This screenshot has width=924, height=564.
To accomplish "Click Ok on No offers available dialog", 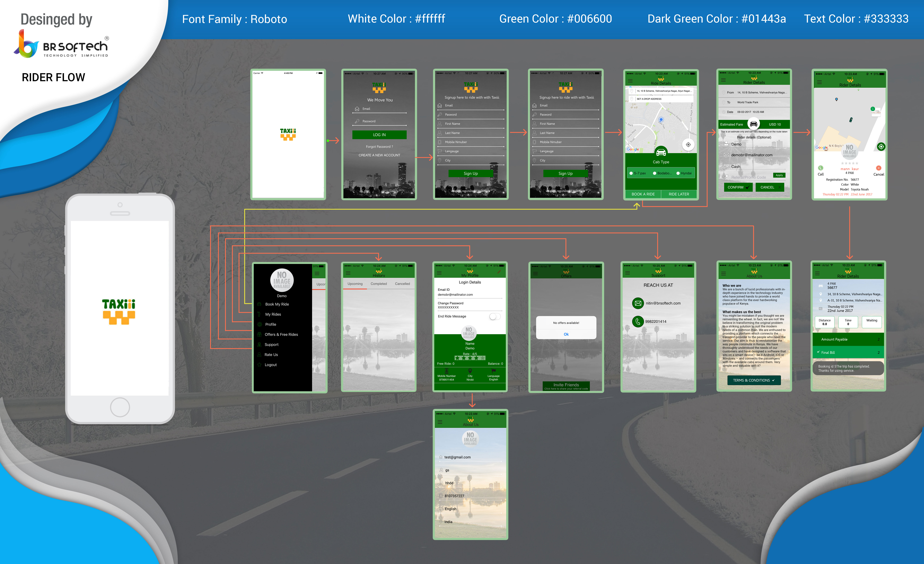I will (x=566, y=334).
